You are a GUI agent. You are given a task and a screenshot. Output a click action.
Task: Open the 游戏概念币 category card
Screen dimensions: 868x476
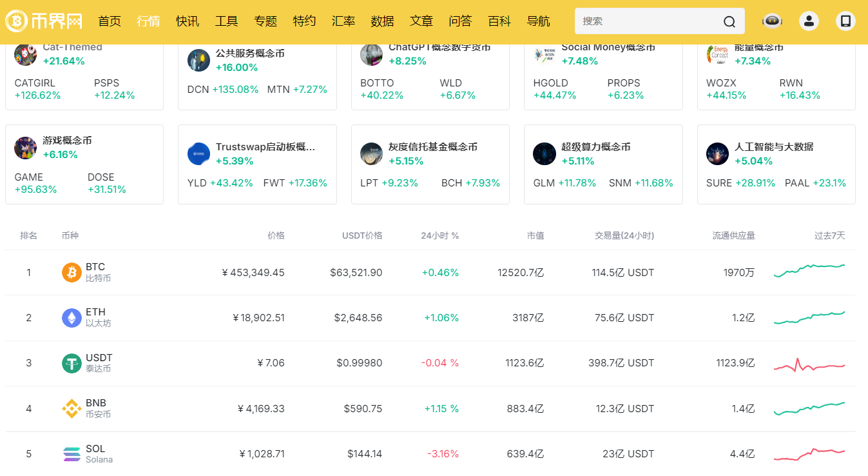[67, 141]
